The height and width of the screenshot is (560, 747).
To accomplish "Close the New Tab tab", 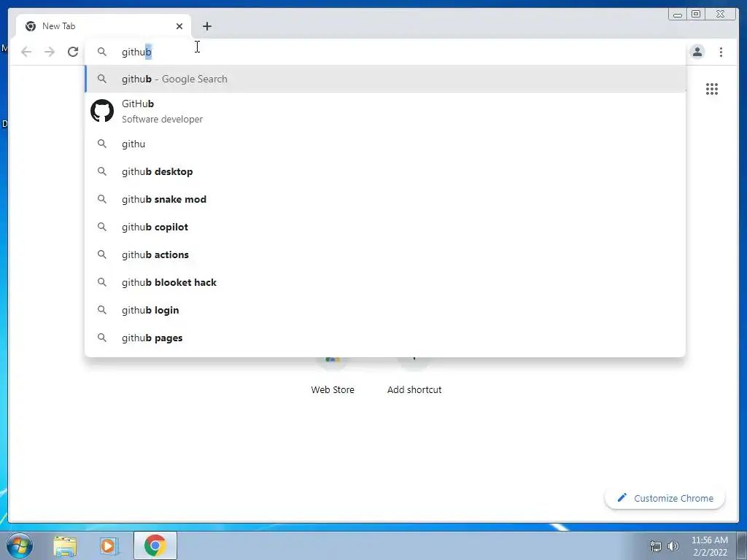I will 179,26.
